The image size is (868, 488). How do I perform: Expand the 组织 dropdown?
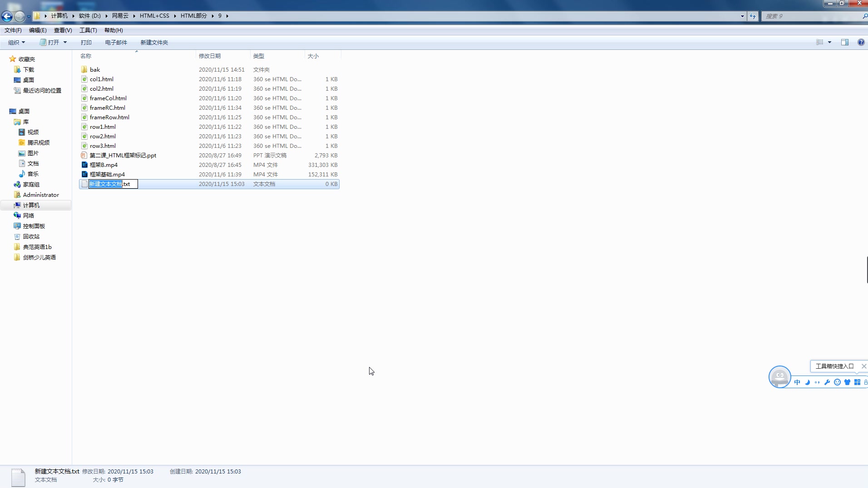17,42
